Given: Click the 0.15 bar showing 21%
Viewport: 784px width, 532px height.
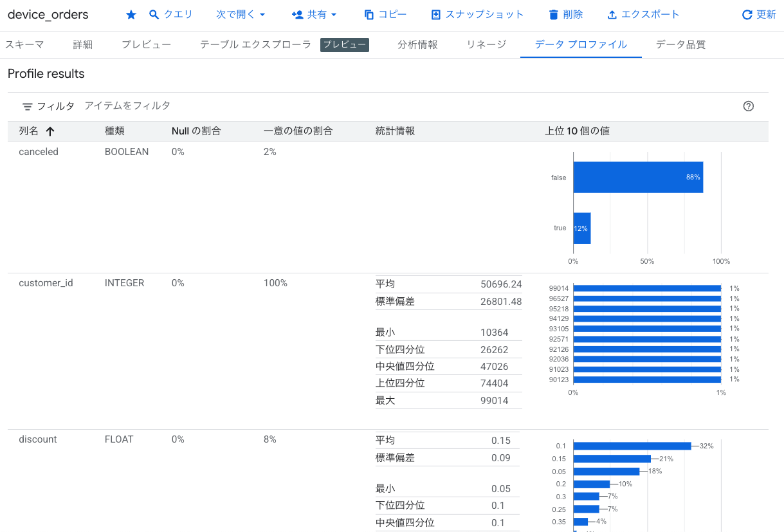Looking at the screenshot, I should (x=612, y=459).
